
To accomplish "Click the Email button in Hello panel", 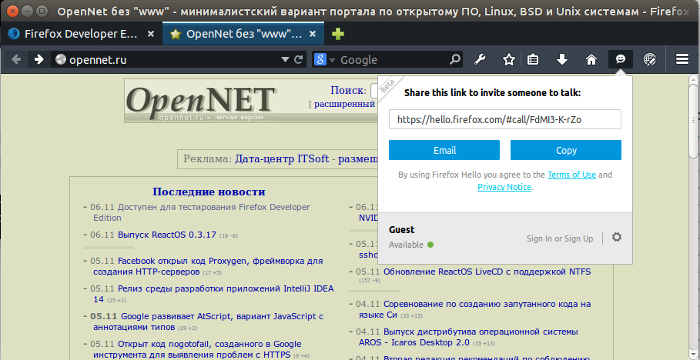I will click(x=444, y=150).
